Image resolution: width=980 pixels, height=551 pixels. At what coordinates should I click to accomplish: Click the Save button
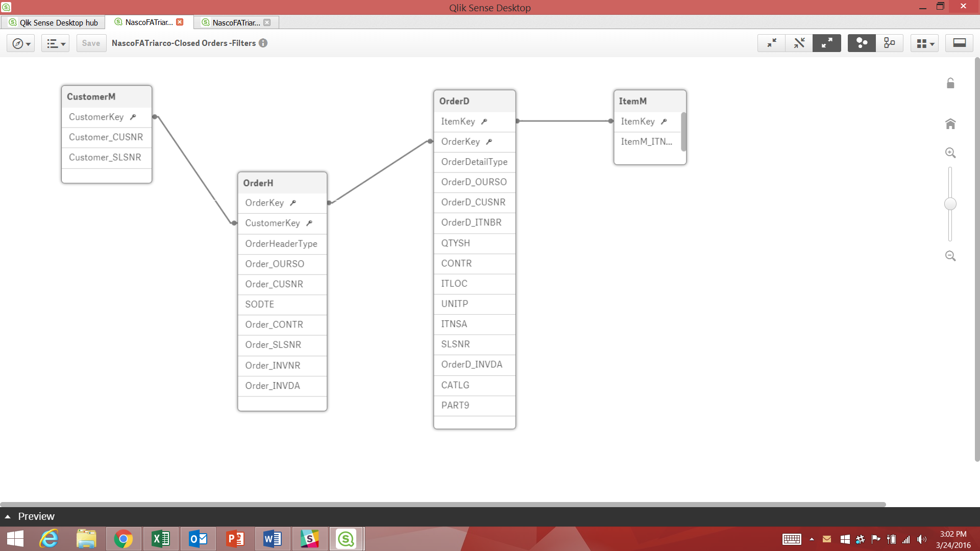click(x=91, y=43)
